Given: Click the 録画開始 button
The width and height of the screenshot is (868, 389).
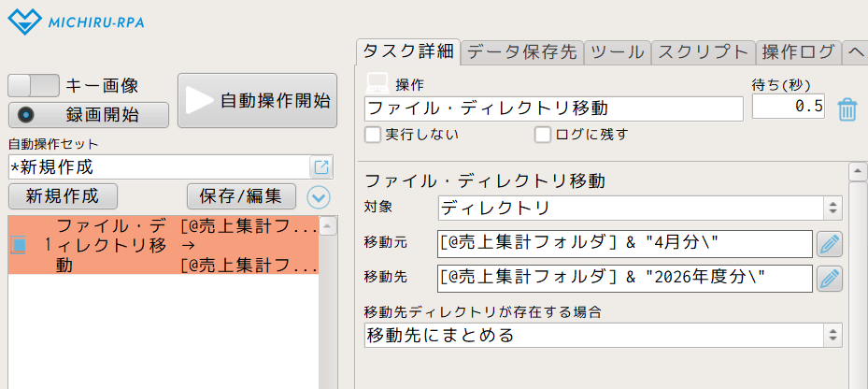Looking at the screenshot, I should pos(89,115).
